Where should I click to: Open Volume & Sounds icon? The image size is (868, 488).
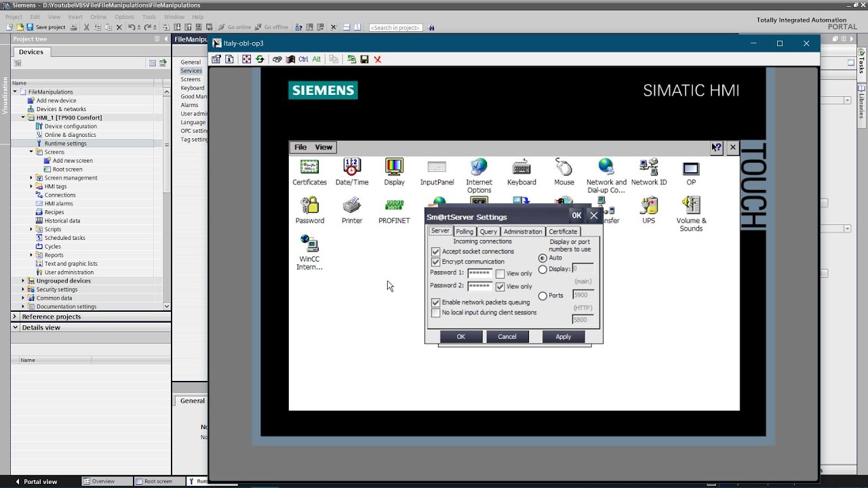click(x=691, y=214)
